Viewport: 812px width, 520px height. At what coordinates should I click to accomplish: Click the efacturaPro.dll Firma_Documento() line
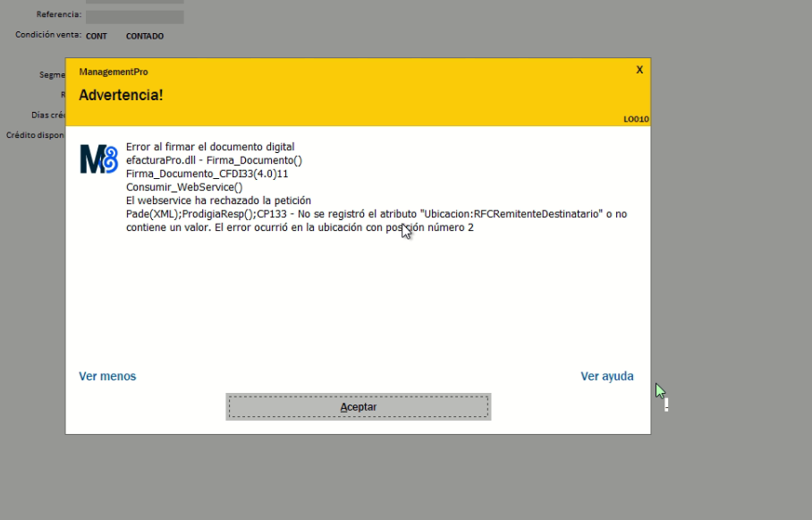coord(214,160)
